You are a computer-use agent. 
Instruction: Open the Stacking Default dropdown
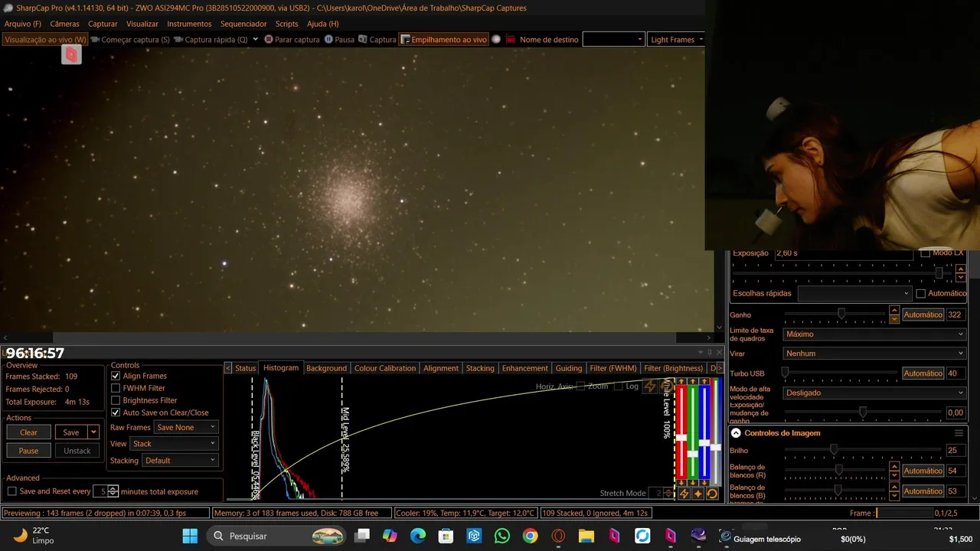(x=180, y=460)
